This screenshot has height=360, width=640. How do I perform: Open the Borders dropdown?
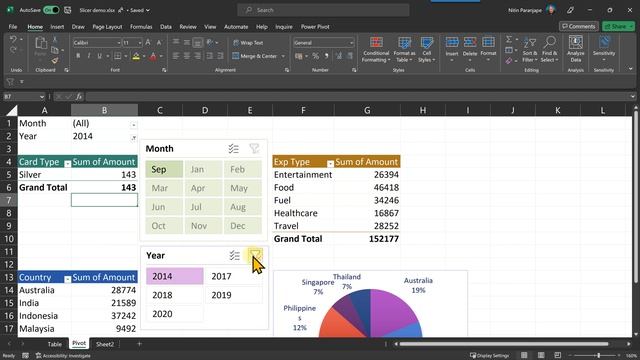tap(125, 56)
